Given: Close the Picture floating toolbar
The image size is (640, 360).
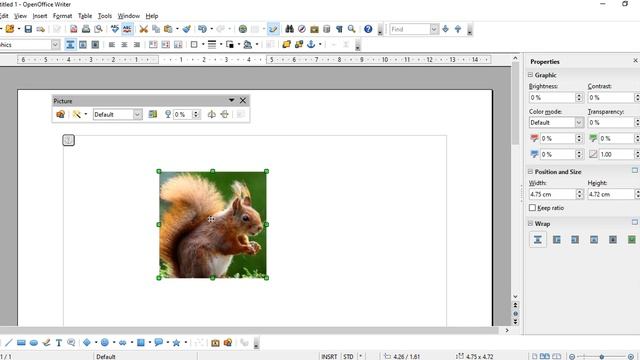Looking at the screenshot, I should coord(243,100).
